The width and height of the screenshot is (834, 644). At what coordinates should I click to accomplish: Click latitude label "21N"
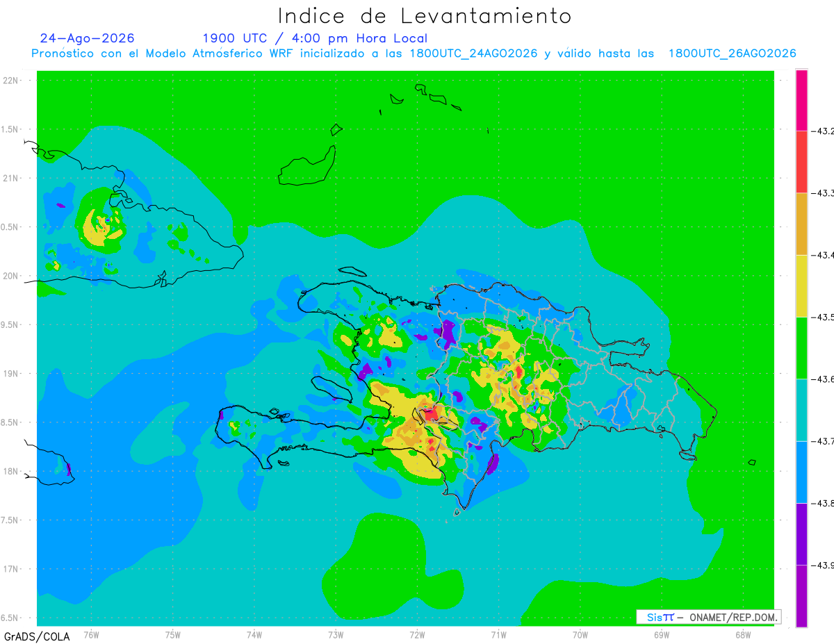(x=10, y=178)
